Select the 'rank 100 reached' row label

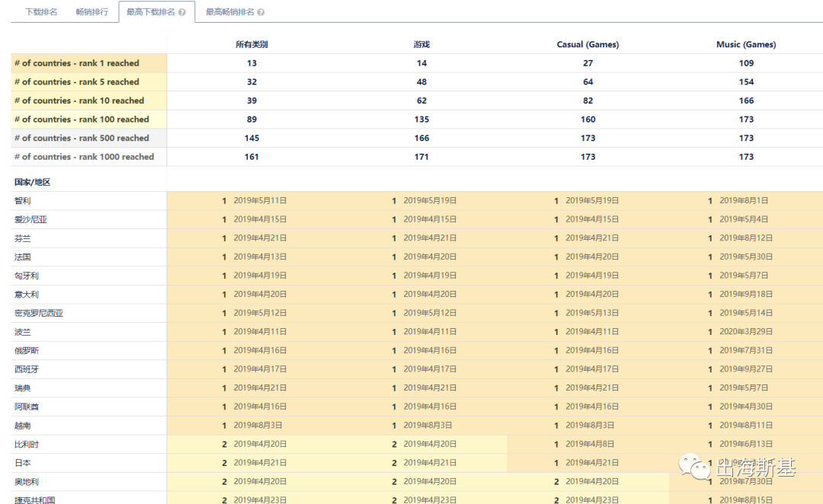(82, 120)
